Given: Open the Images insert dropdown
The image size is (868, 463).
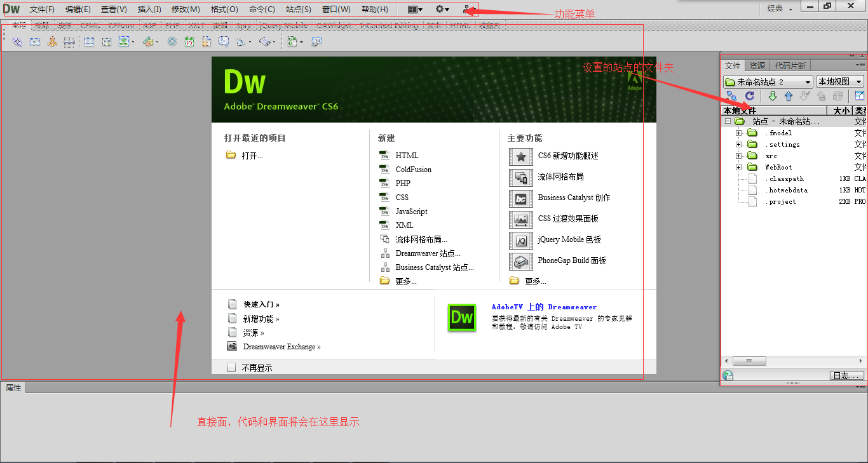Looking at the screenshot, I should 127,42.
